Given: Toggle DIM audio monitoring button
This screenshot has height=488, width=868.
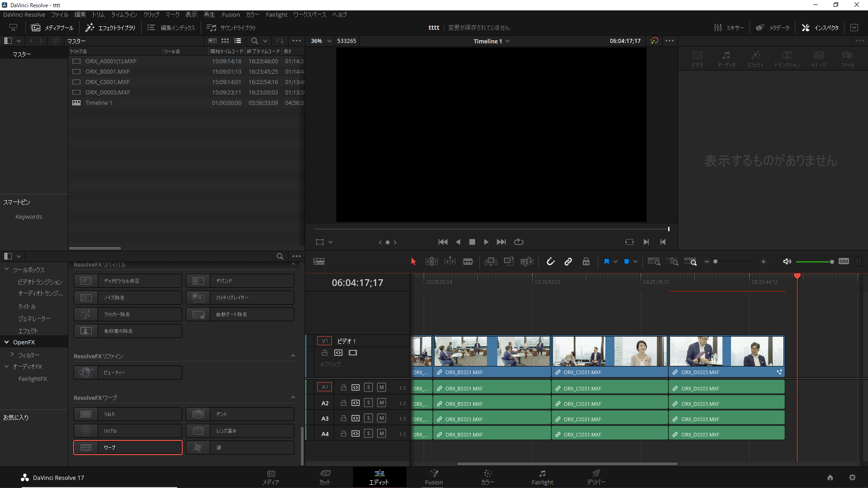Looking at the screenshot, I should pyautogui.click(x=844, y=262).
